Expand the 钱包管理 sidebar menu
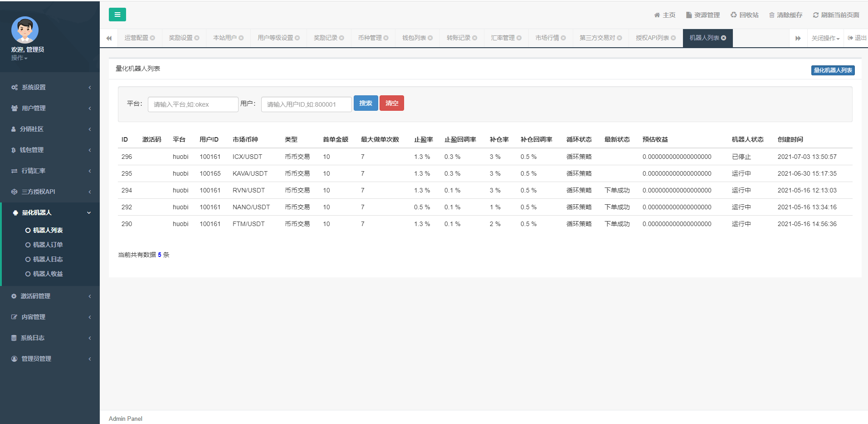This screenshot has width=868, height=424. tap(50, 150)
